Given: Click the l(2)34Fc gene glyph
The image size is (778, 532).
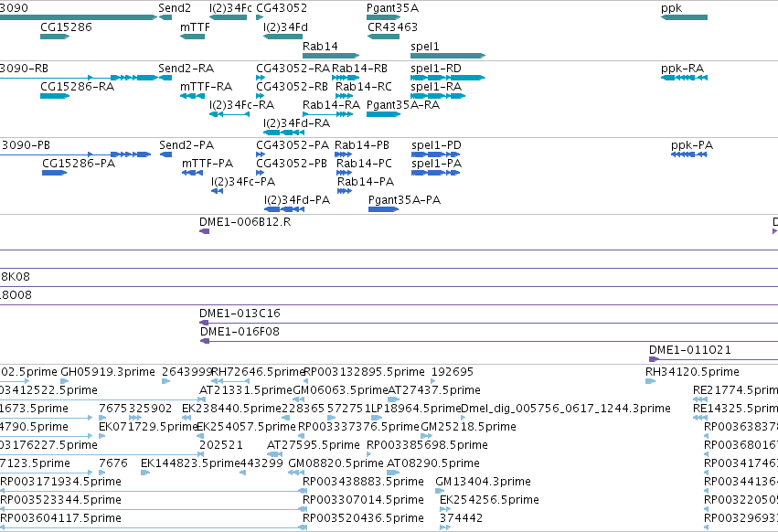Looking at the screenshot, I should click(x=229, y=17).
